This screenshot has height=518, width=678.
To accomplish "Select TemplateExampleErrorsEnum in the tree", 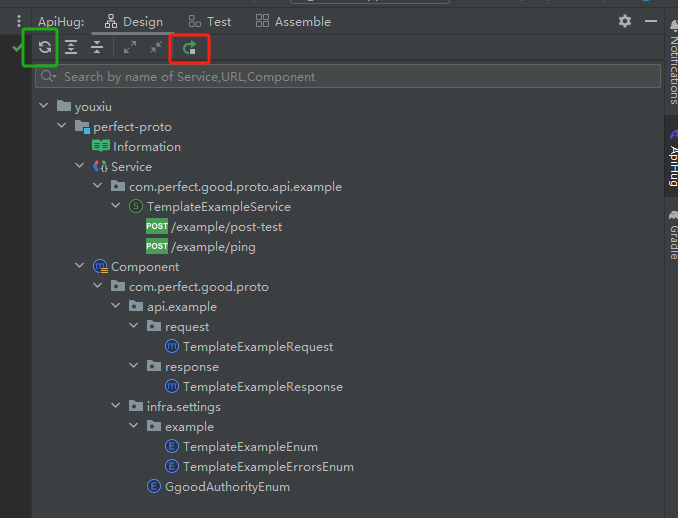I will point(268,467).
